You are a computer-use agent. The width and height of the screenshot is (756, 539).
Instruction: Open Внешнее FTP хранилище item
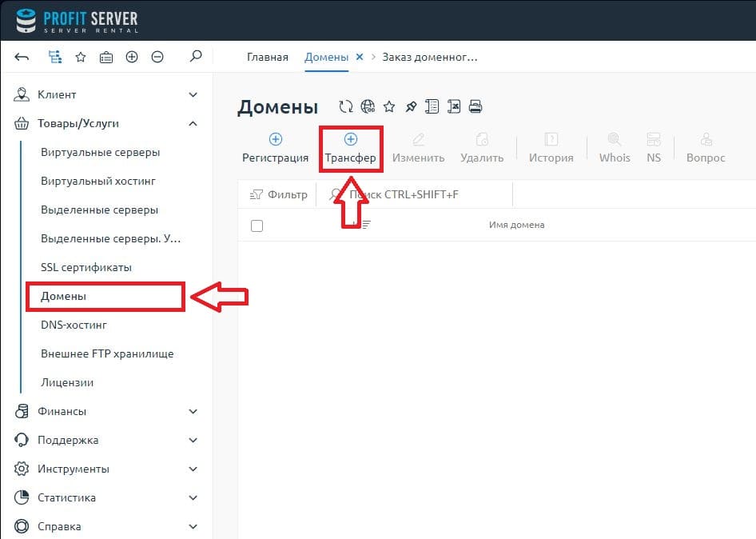107,353
